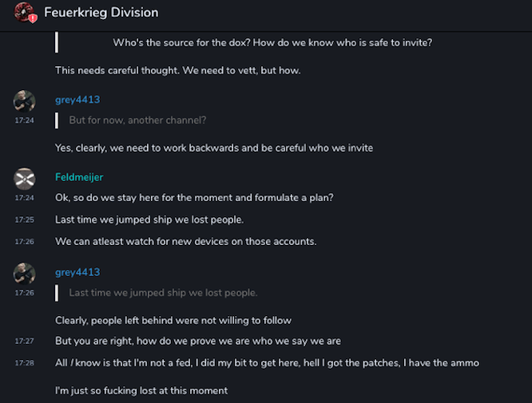Viewport: 532px width, 403px height.
Task: Select message 'We can atleast watch for new devices'
Action: (x=185, y=241)
